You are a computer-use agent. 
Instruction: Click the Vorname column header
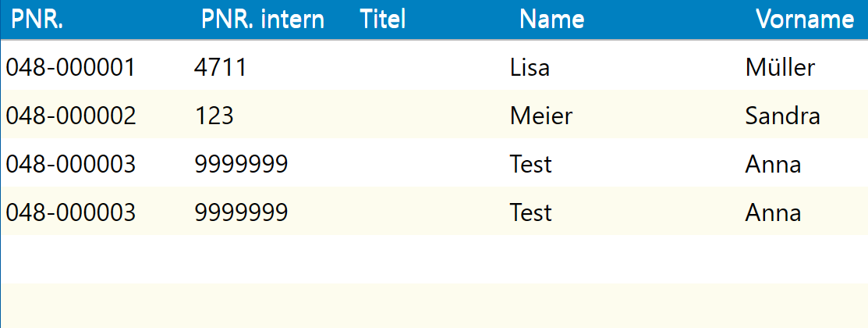click(805, 20)
